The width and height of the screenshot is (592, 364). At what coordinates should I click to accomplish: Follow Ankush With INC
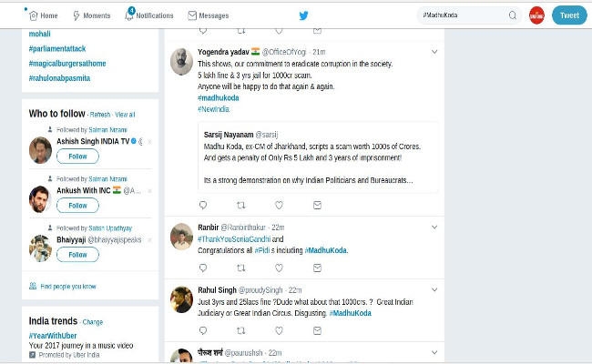click(77, 206)
